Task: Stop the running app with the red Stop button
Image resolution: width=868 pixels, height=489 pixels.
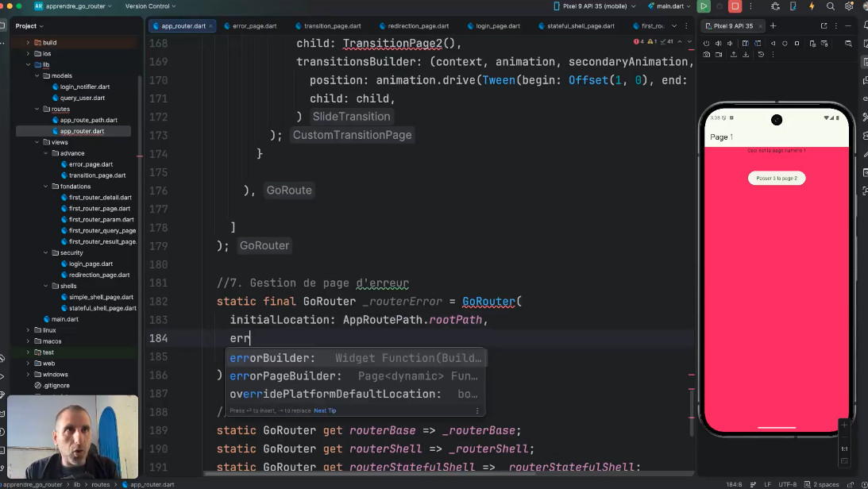Action: [735, 6]
